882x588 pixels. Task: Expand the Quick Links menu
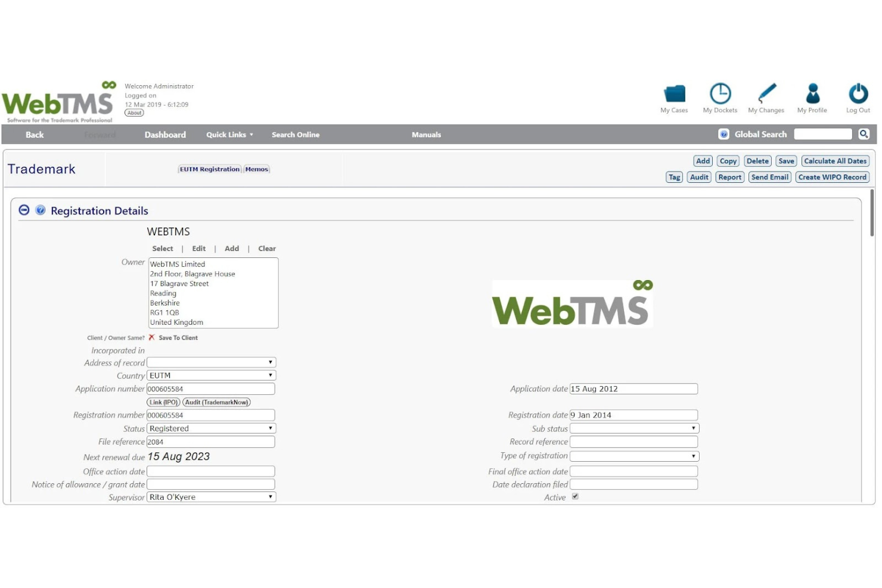229,135
